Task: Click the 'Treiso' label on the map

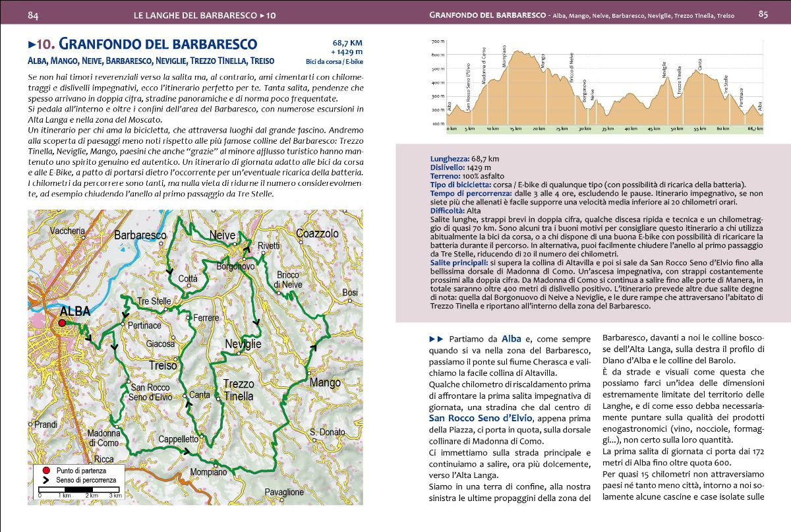Action: [163, 365]
